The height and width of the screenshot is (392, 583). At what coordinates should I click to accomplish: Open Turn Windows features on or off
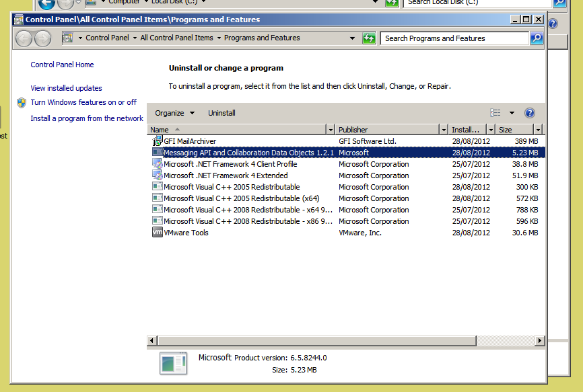(x=83, y=102)
